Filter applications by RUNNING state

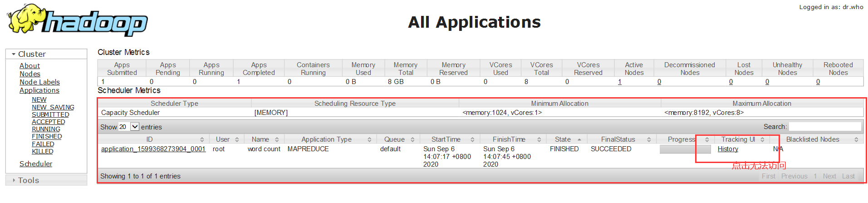click(x=46, y=129)
